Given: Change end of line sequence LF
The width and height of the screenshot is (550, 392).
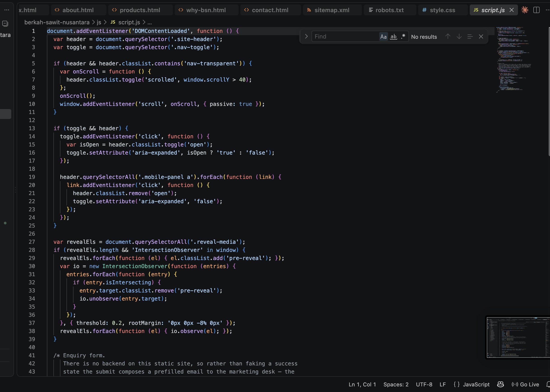Looking at the screenshot, I should 442,385.
